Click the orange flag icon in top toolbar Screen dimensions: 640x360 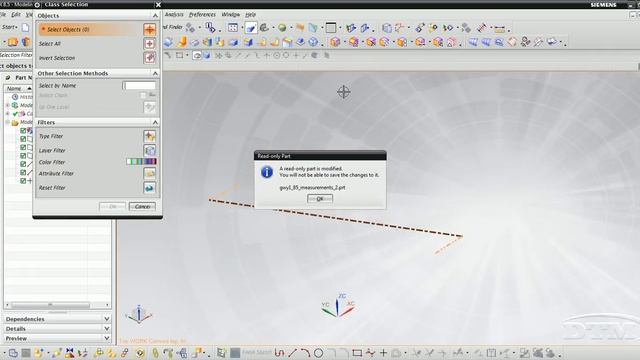pos(300,28)
